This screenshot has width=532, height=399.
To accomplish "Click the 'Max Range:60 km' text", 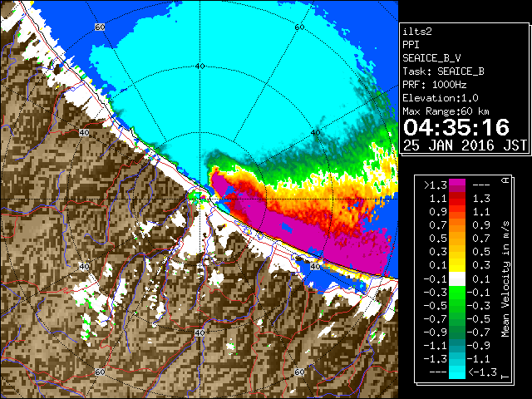I will (446, 111).
